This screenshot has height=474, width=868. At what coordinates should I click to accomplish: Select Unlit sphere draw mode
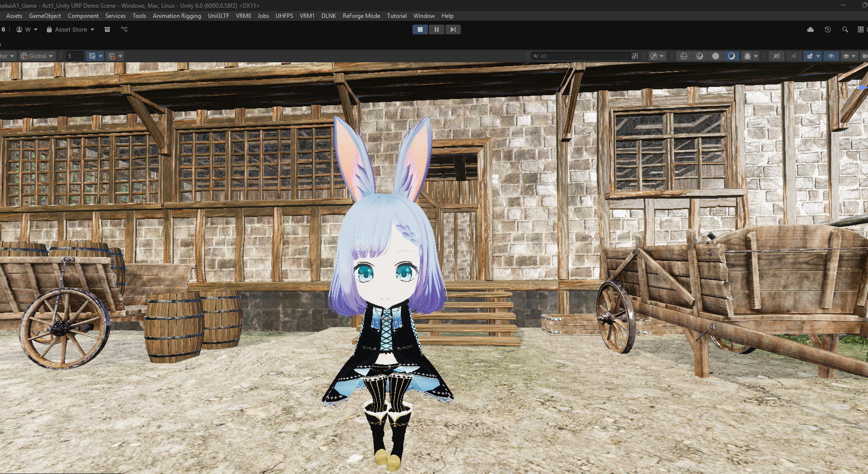[716, 56]
